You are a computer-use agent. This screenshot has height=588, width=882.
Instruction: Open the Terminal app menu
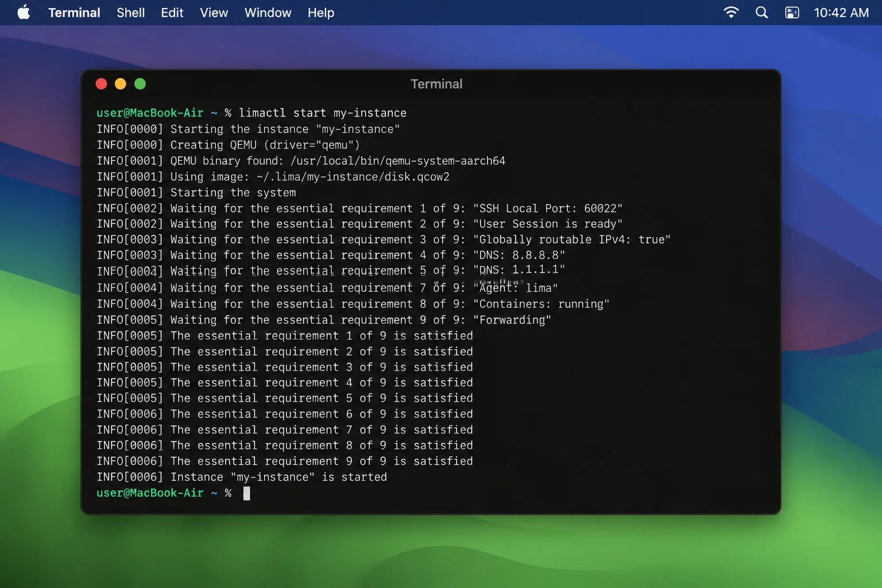[x=74, y=13]
